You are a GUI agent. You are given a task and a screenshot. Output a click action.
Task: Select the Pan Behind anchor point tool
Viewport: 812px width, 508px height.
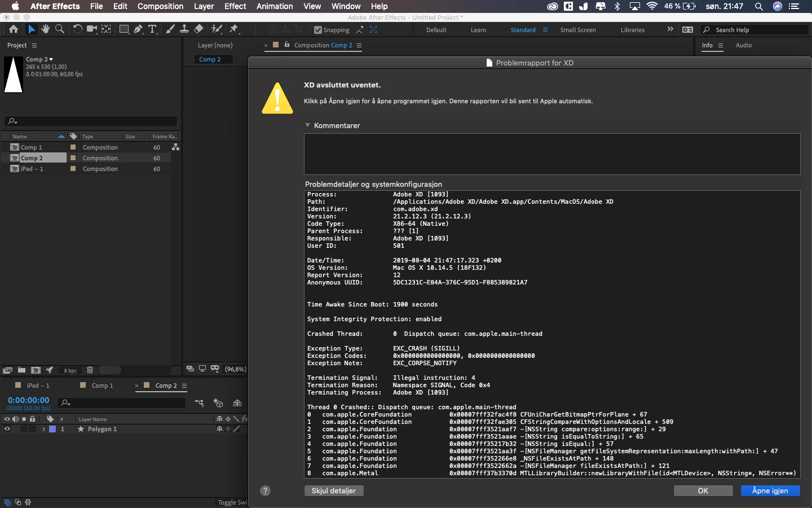point(105,29)
